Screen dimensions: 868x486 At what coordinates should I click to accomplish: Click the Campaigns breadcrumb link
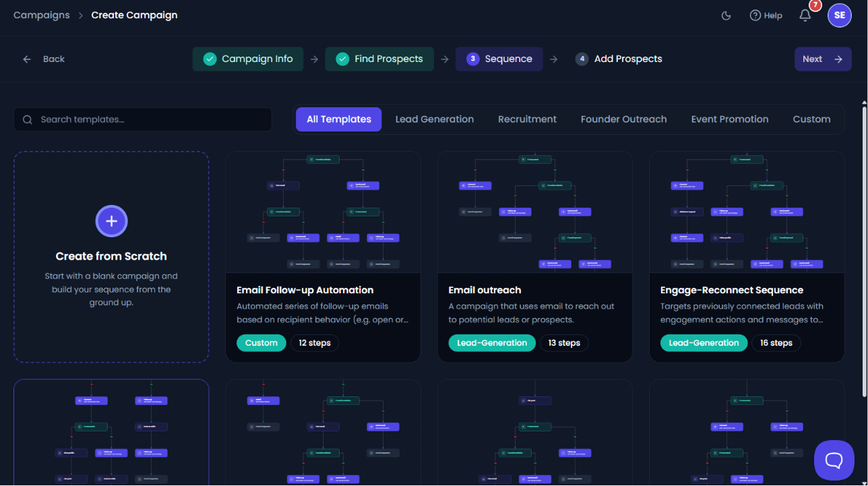(42, 16)
